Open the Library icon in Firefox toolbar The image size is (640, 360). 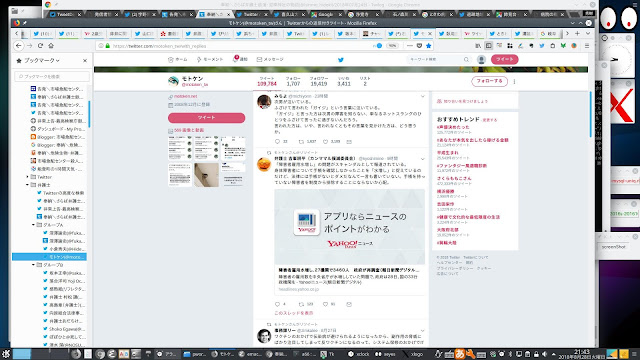coord(478,46)
